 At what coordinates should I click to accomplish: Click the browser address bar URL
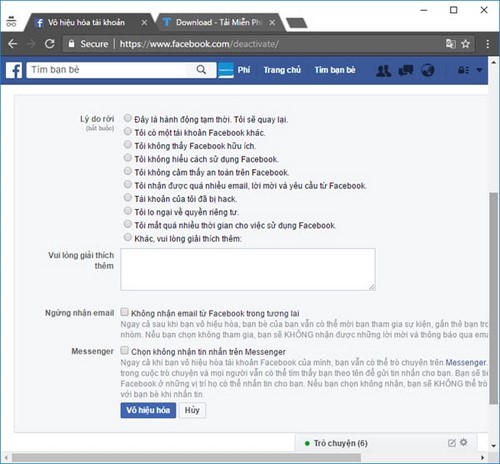pyautogui.click(x=199, y=44)
